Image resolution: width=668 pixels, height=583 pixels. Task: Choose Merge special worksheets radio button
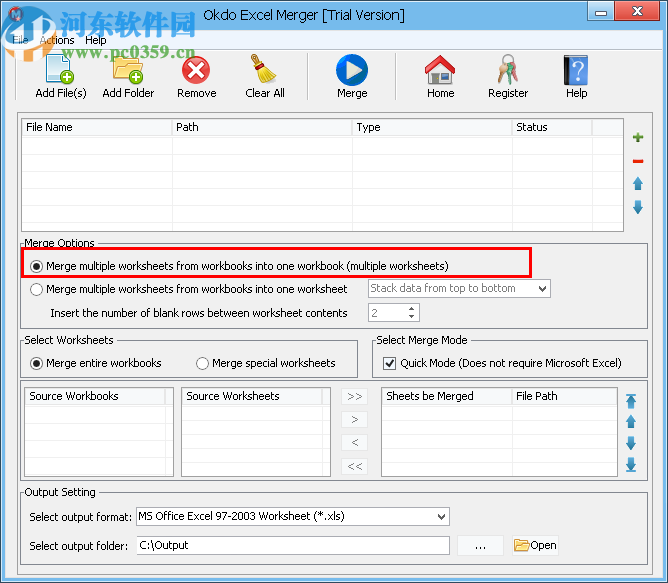(202, 364)
